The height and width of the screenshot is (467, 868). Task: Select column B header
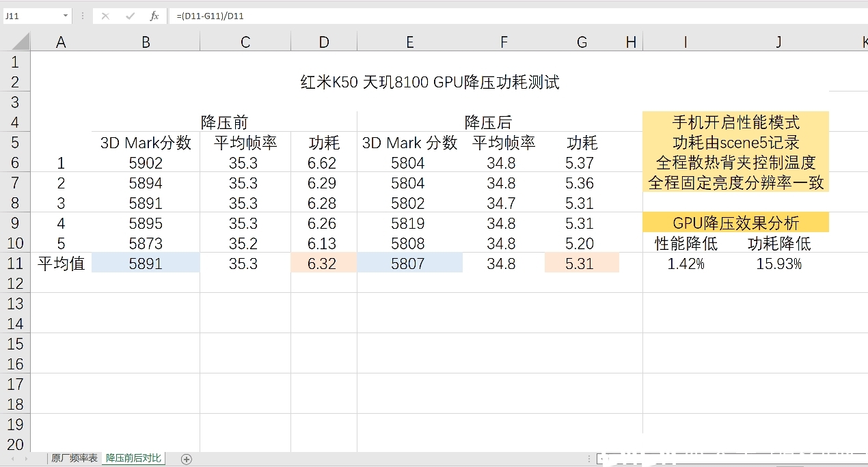tap(146, 42)
